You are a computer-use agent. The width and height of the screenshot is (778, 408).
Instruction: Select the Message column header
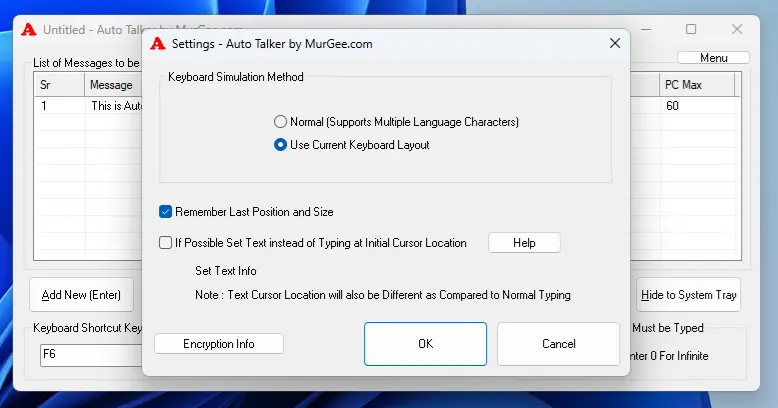coord(113,85)
